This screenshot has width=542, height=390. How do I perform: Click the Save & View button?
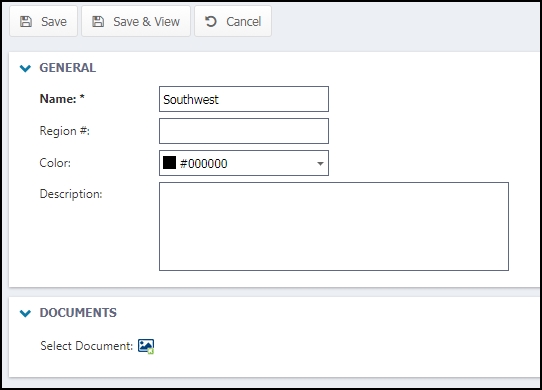pyautogui.click(x=136, y=21)
